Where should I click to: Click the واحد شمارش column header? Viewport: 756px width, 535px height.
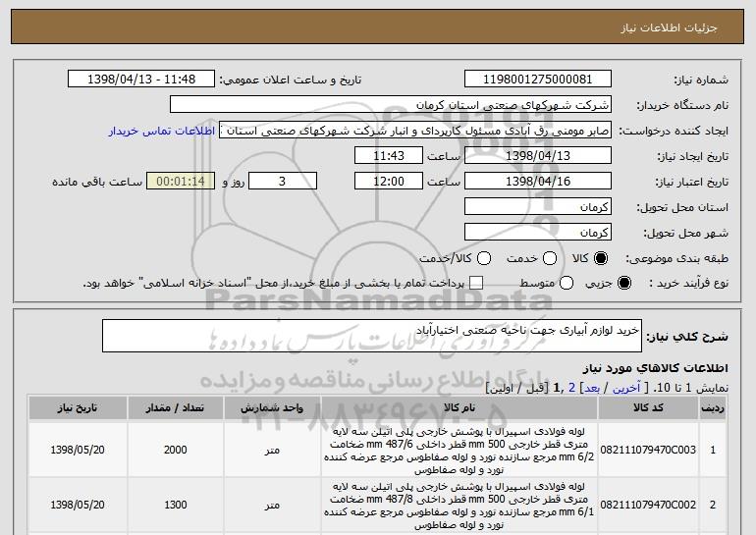pos(272,407)
